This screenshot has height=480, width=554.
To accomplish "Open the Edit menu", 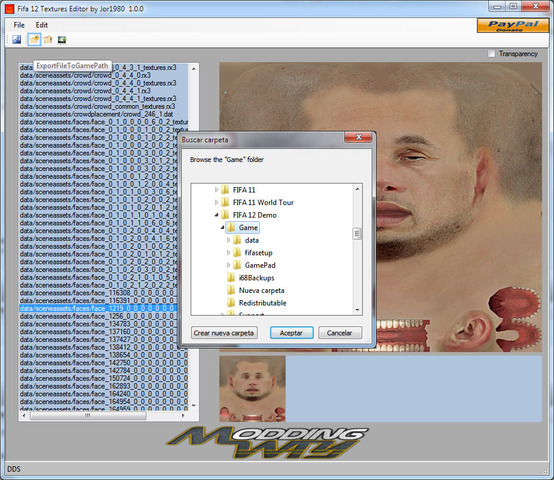I will [x=41, y=25].
